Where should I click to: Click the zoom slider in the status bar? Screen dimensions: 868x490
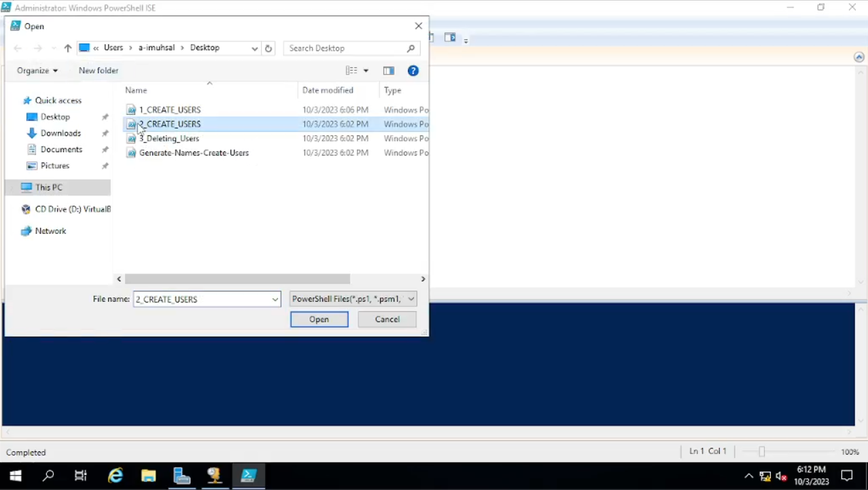tap(762, 452)
